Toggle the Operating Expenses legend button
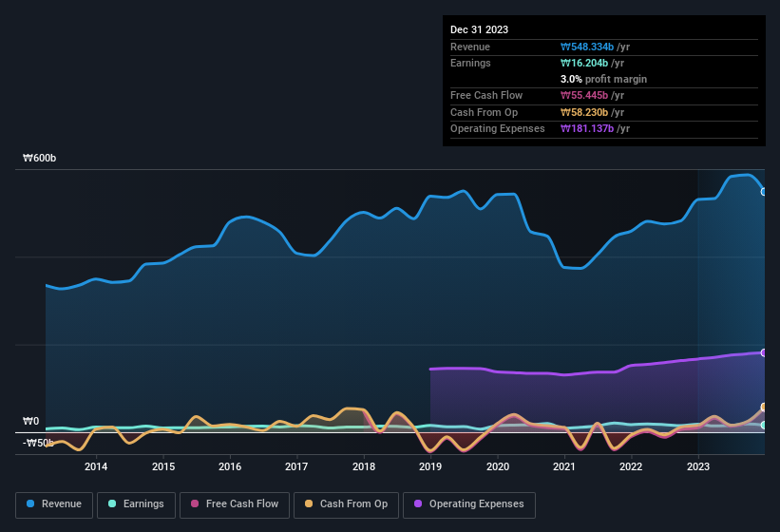Image resolution: width=780 pixels, height=532 pixels. click(469, 504)
